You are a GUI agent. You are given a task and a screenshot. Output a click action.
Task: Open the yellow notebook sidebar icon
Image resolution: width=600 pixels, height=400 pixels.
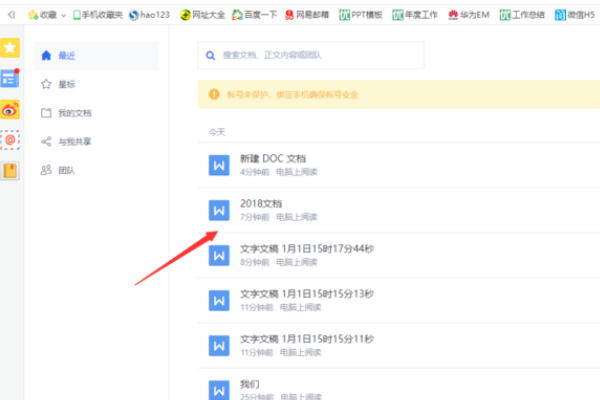tap(10, 171)
